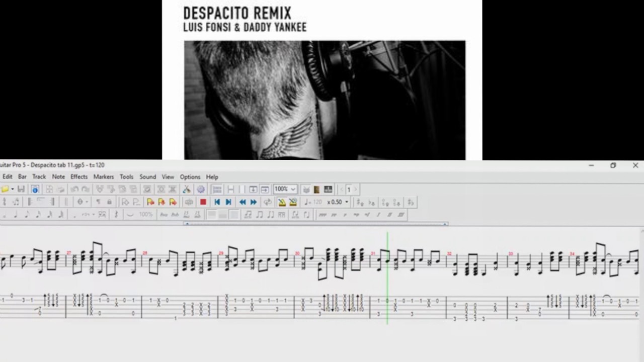The width and height of the screenshot is (644, 362).
Task: Open the x0.50 tempo speed dropdown
Action: pyautogui.click(x=338, y=202)
